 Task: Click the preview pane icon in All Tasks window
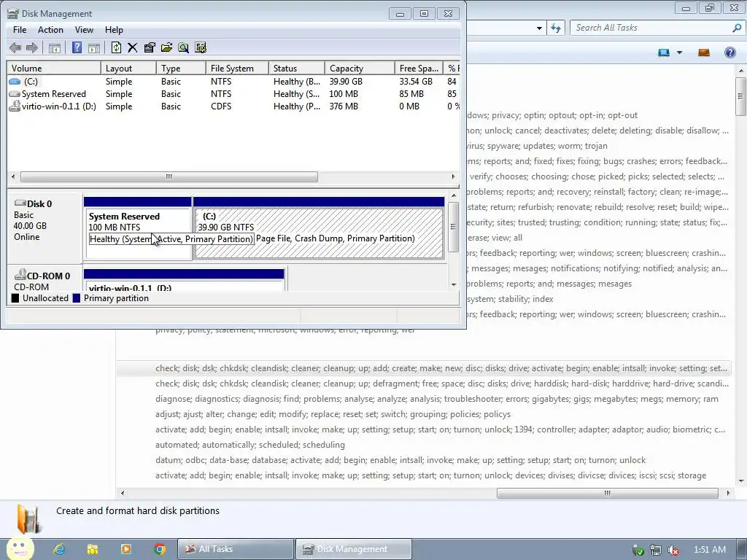[704, 52]
